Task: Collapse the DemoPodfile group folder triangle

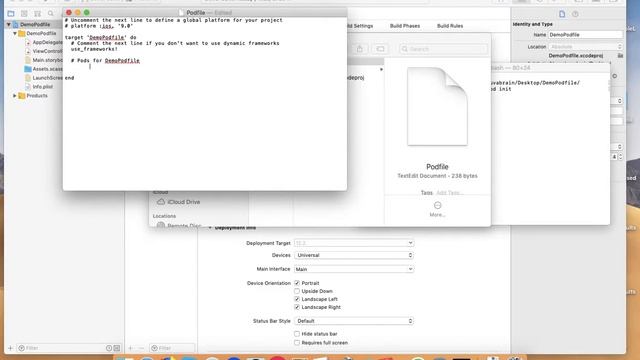Action: [15, 33]
